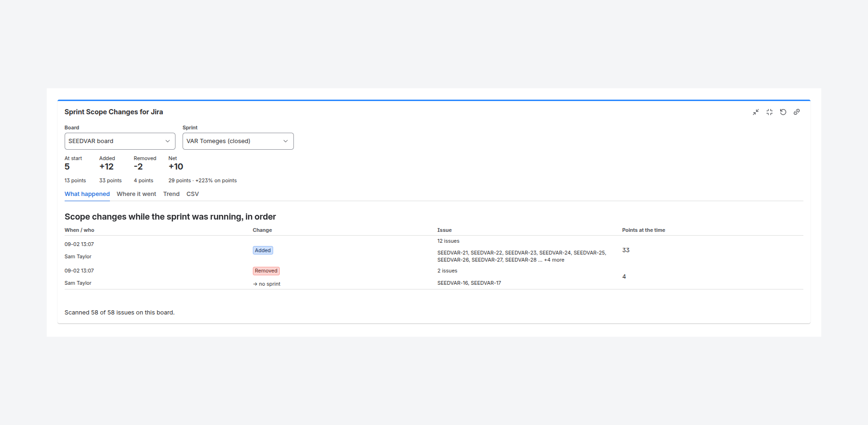Click the Net +10 summary figure
Image resolution: width=868 pixels, height=425 pixels.
point(176,166)
